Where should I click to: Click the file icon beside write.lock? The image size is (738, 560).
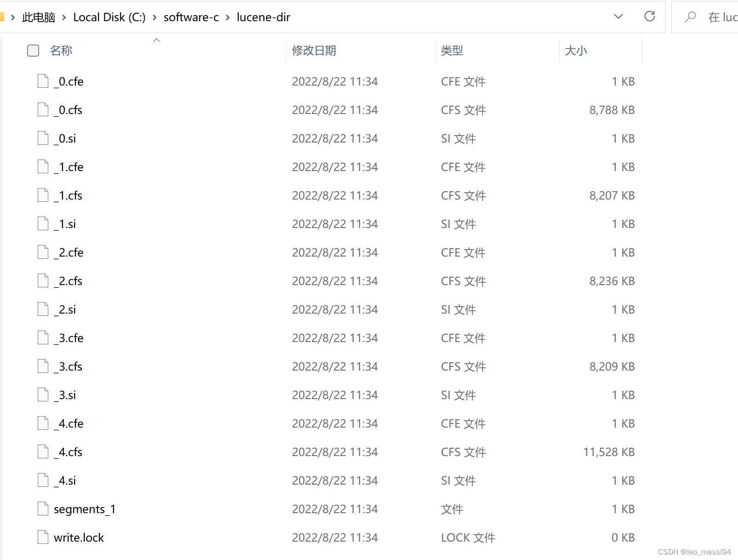42,537
